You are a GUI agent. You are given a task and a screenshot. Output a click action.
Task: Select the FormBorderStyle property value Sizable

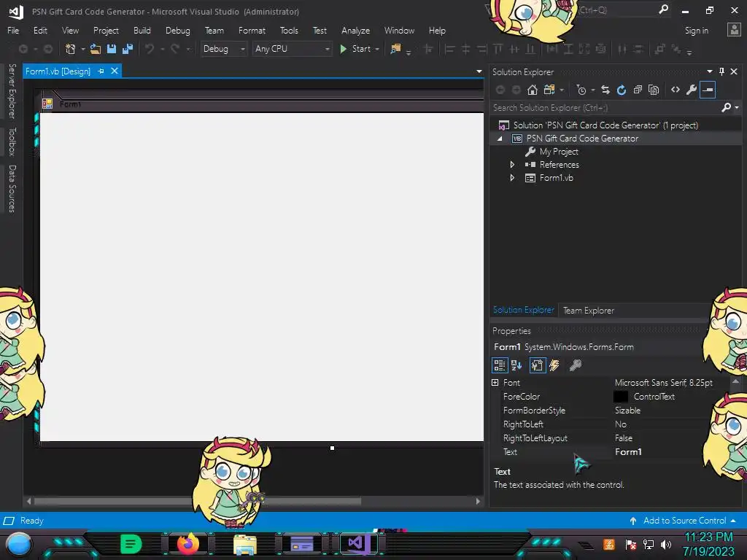[x=627, y=410]
